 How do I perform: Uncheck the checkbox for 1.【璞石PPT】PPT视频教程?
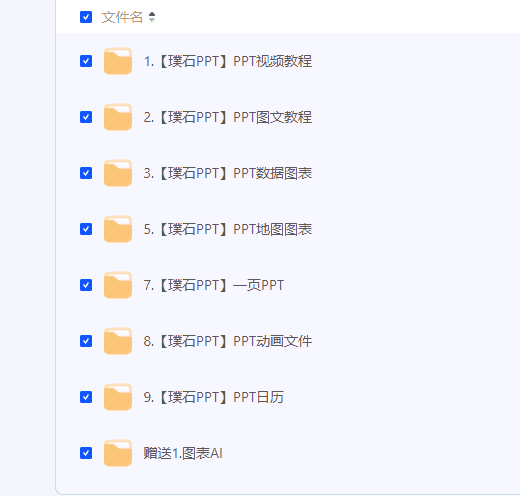pos(86,61)
